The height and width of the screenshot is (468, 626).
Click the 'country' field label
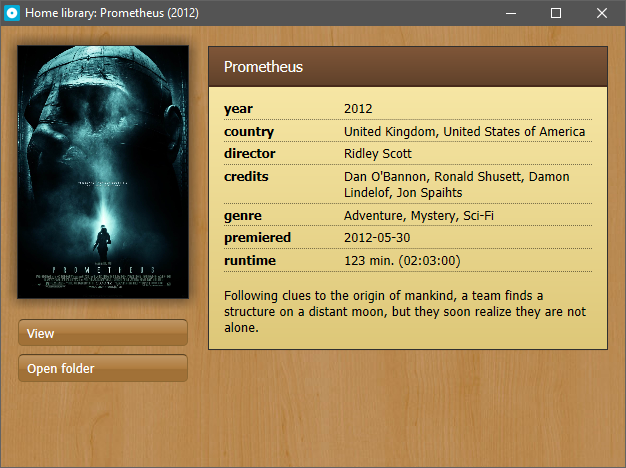point(249,132)
